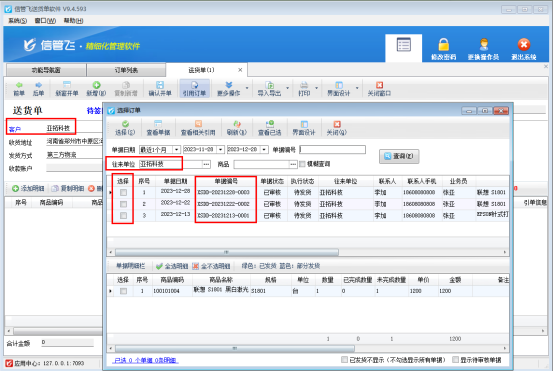Viewport: 554px width, 371px height.
Task: Click the 修改密码 lock icon
Action: coord(443,45)
